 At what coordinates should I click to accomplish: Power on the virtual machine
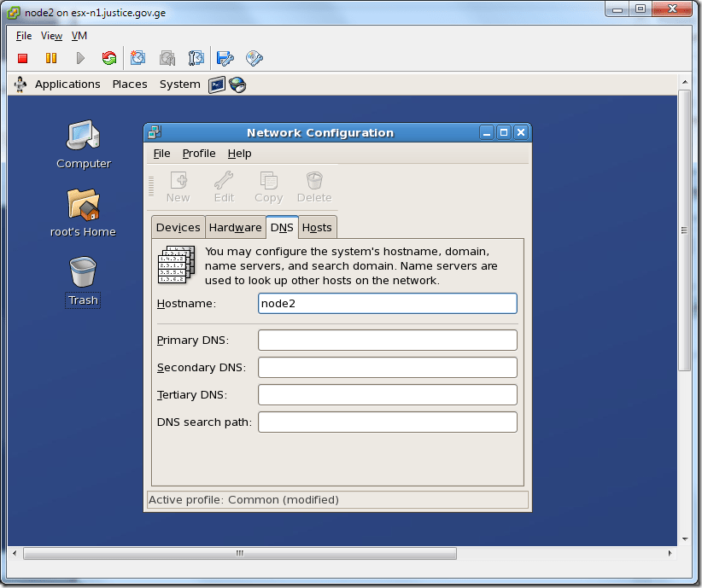79,57
